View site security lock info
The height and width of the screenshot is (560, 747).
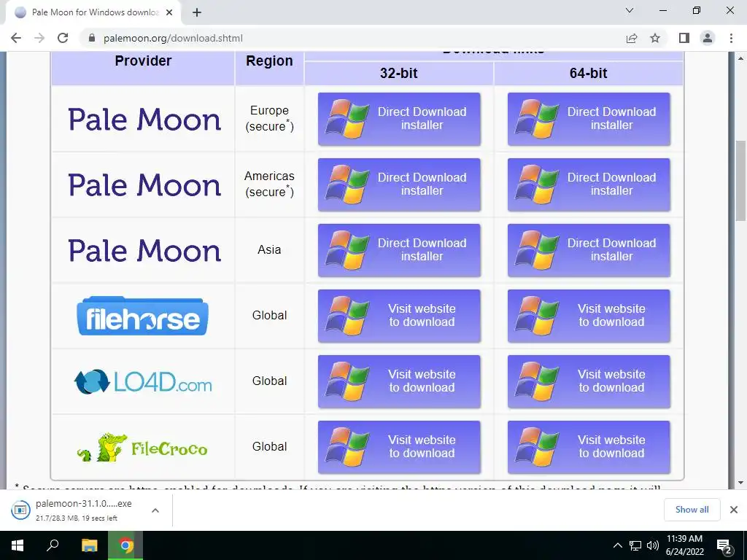click(92, 38)
